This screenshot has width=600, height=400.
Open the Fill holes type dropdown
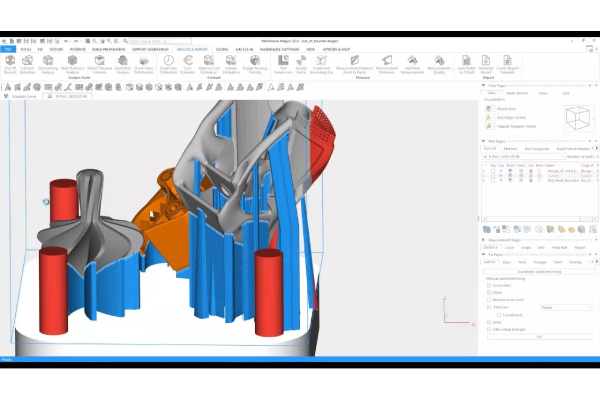coord(566,307)
